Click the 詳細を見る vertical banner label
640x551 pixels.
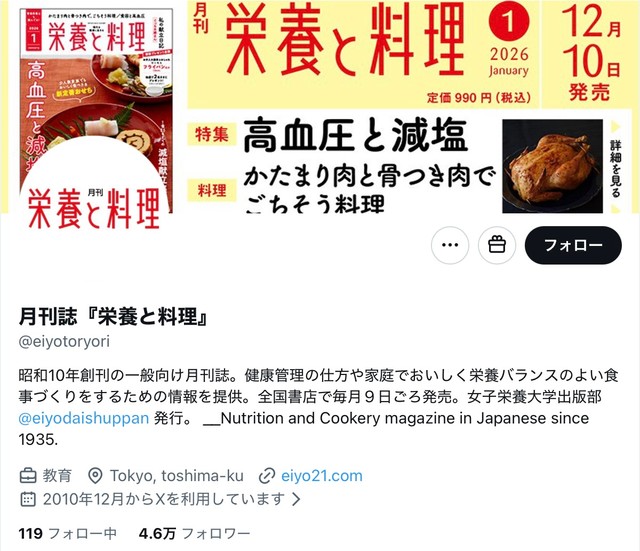[x=615, y=168]
